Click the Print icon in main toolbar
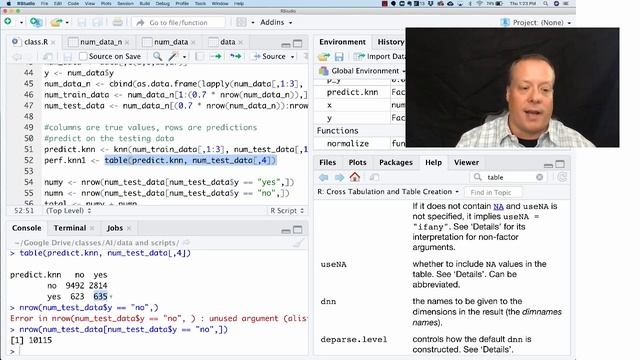 [x=118, y=22]
